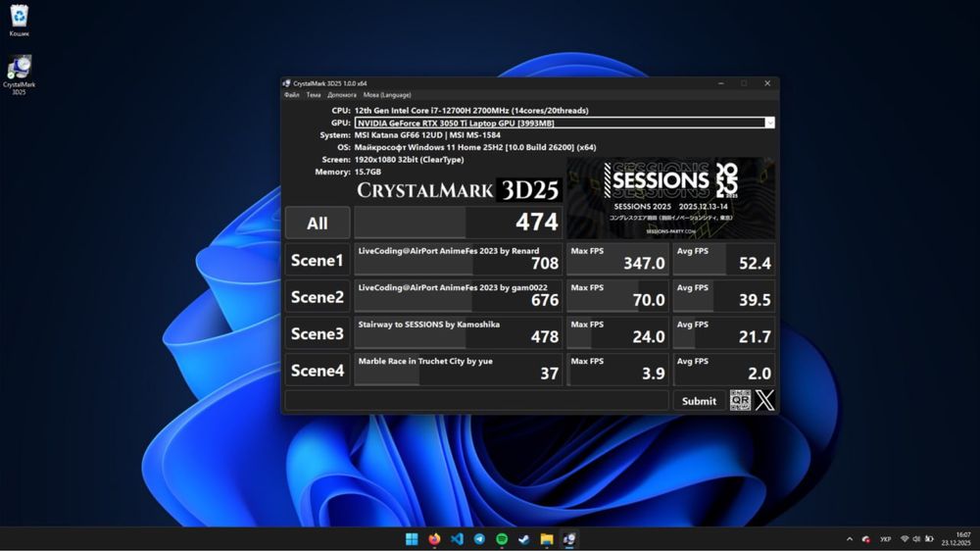Click Scene2 Avg FPS value 39.5
The image size is (980, 551).
[x=755, y=300]
